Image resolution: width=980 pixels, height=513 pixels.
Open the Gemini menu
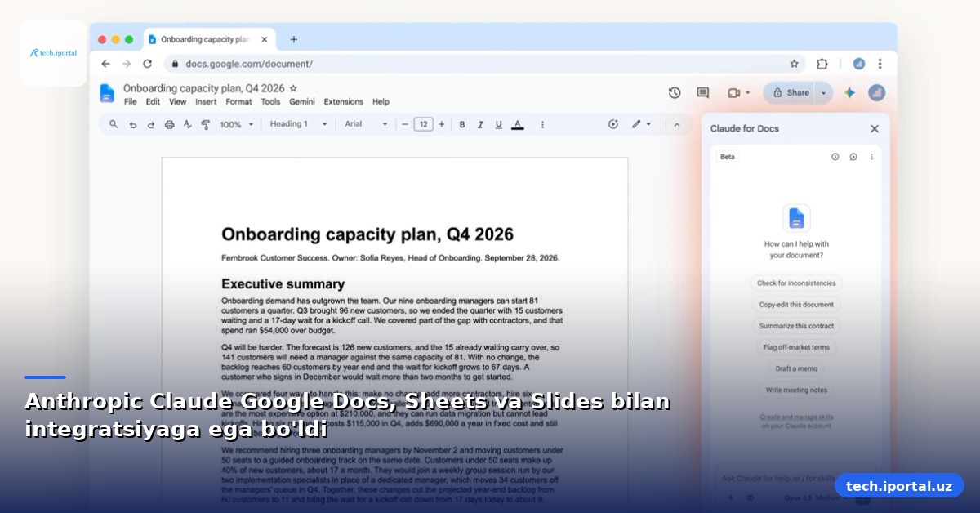pyautogui.click(x=302, y=102)
